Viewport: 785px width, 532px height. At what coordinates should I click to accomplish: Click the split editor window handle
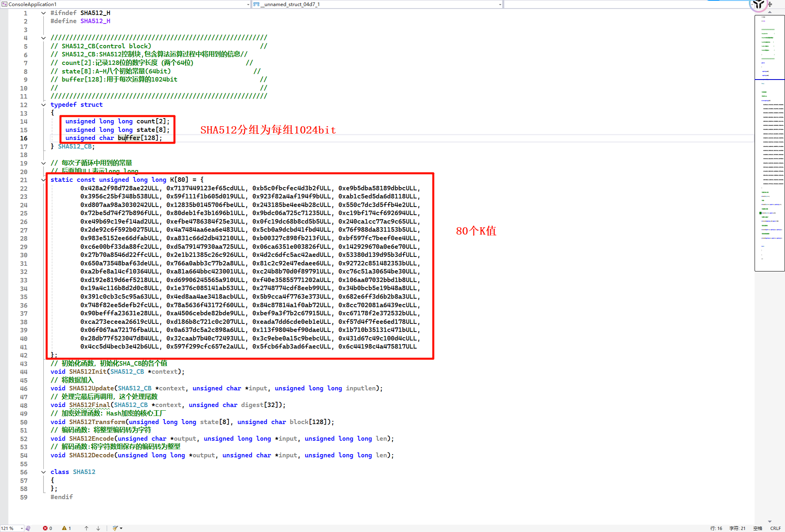(770, 4)
